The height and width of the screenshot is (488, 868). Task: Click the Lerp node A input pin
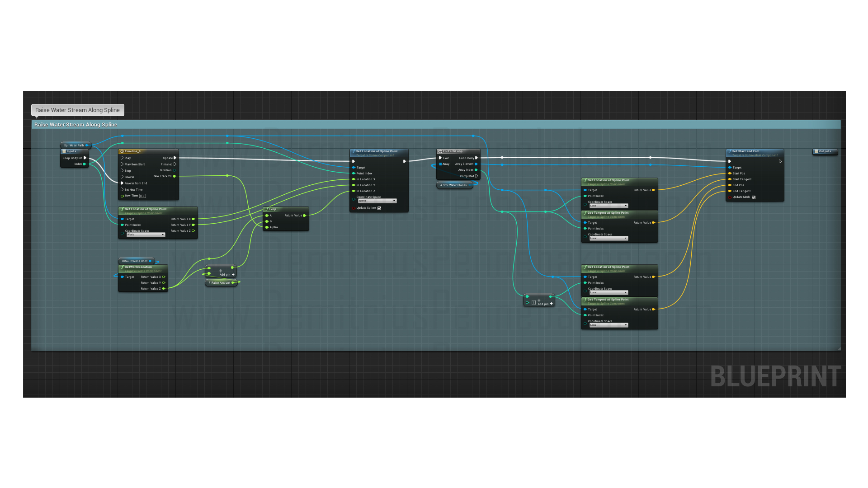[267, 216]
